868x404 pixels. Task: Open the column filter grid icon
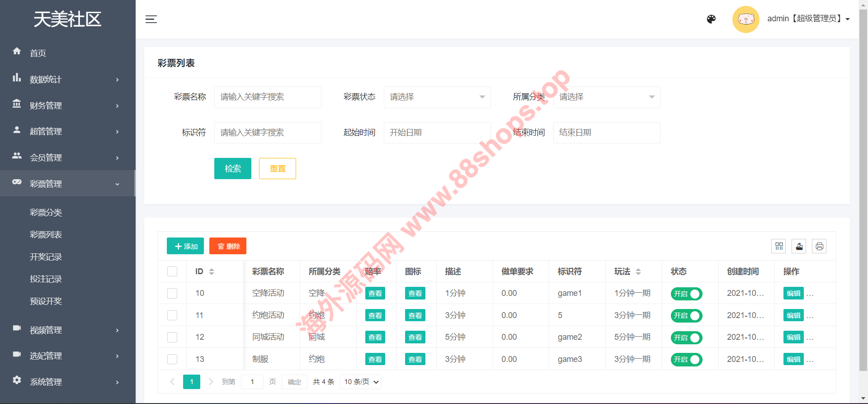pyautogui.click(x=778, y=246)
